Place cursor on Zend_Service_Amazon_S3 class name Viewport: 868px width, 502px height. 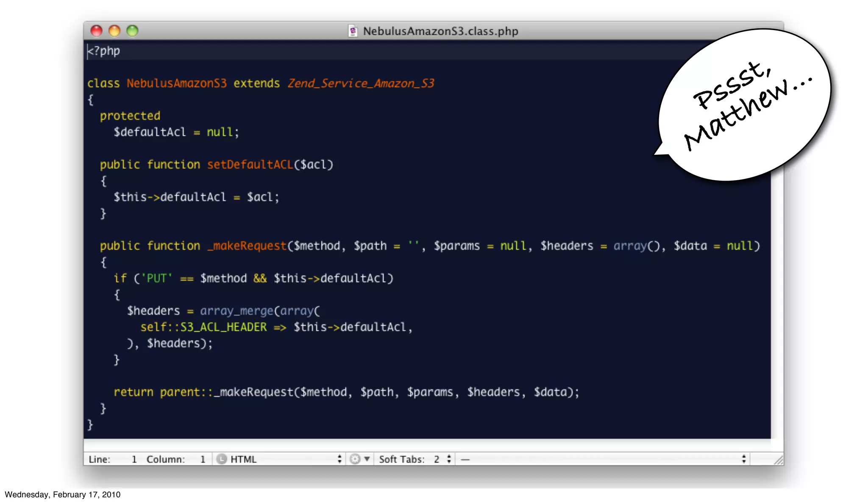coord(361,83)
